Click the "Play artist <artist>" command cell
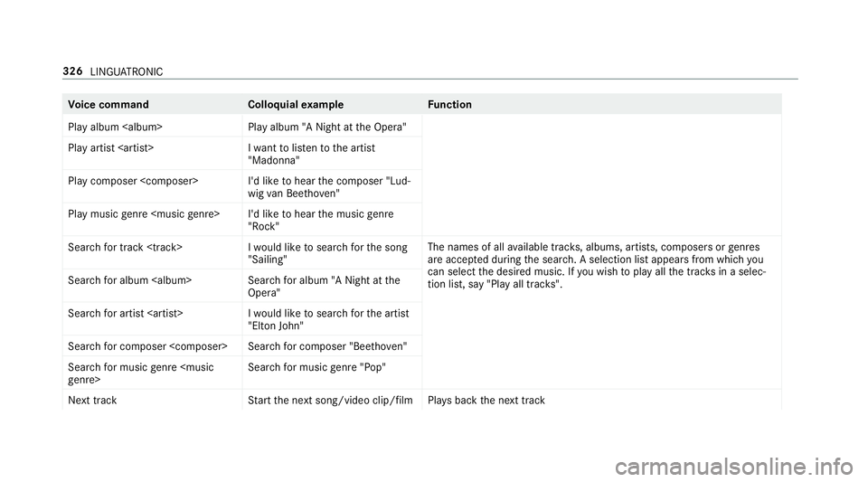 click(x=109, y=146)
